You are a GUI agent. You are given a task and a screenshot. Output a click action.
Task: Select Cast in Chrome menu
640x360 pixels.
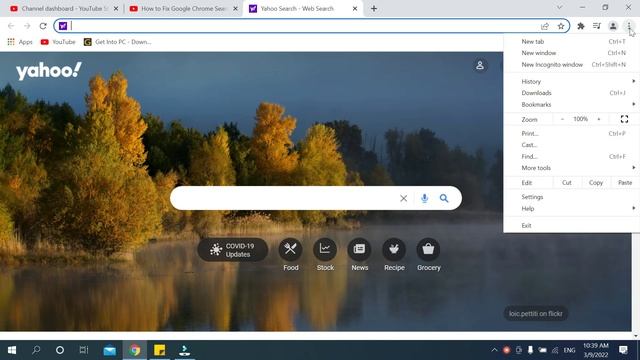click(x=571, y=145)
